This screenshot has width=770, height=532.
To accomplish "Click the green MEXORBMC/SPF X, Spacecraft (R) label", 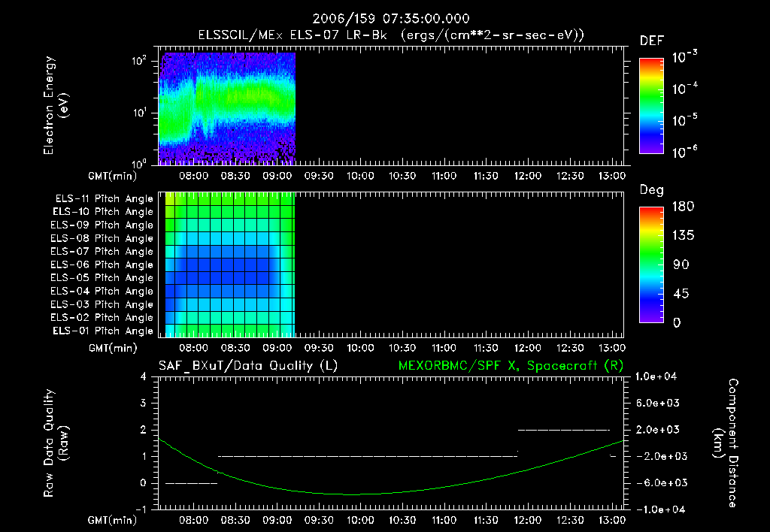I will point(511,366).
